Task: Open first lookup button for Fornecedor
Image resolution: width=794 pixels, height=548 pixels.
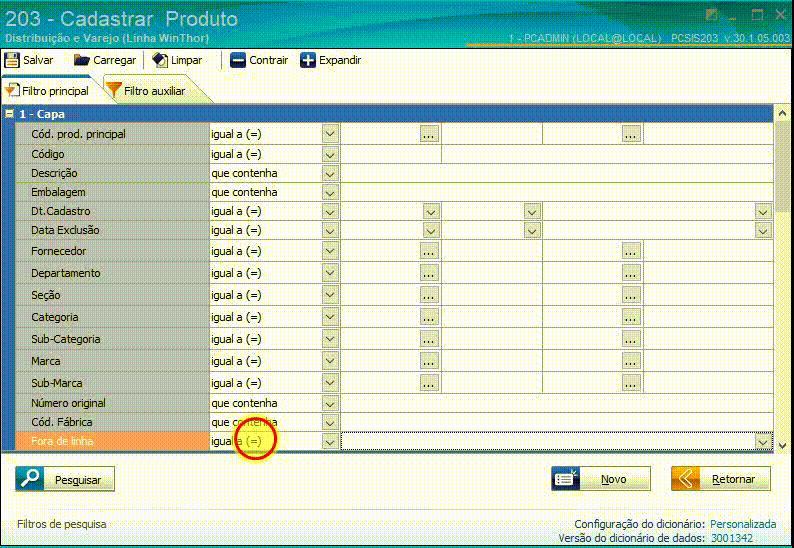Action: tap(429, 251)
